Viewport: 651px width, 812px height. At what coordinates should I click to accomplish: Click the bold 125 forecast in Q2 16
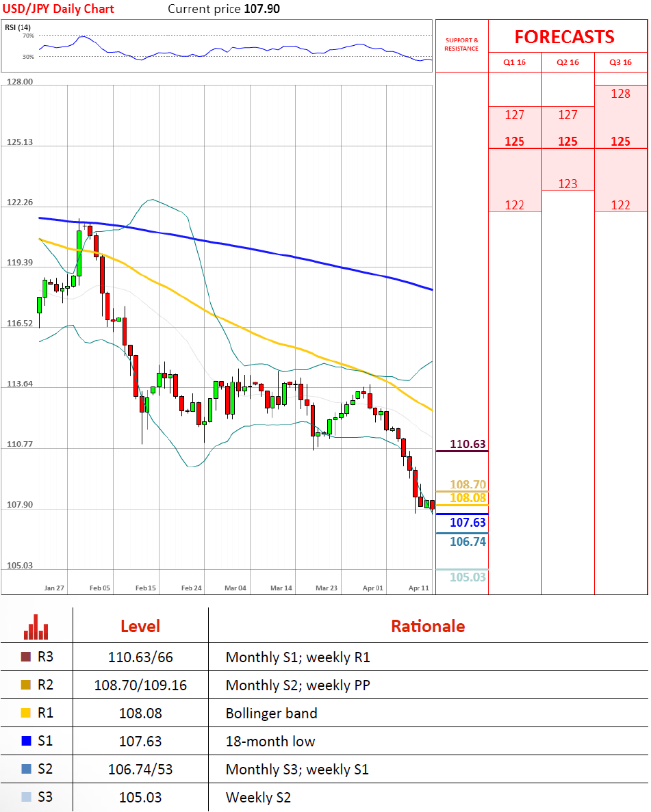pos(567,142)
